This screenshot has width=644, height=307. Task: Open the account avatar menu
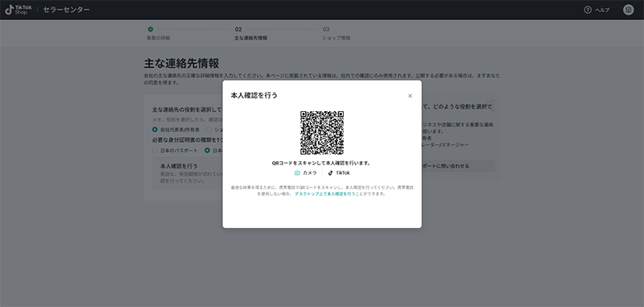[x=629, y=10]
